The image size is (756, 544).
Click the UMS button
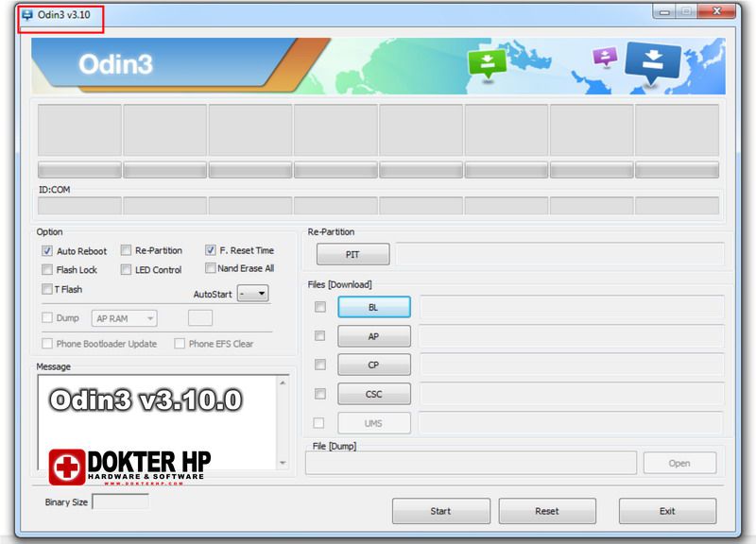tap(374, 423)
